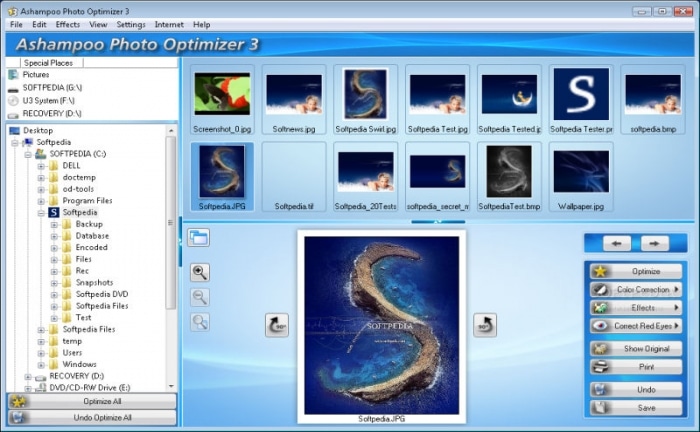The height and width of the screenshot is (432, 700).
Task: Select the softpedia.bmp thumbnail
Action: [x=653, y=100]
